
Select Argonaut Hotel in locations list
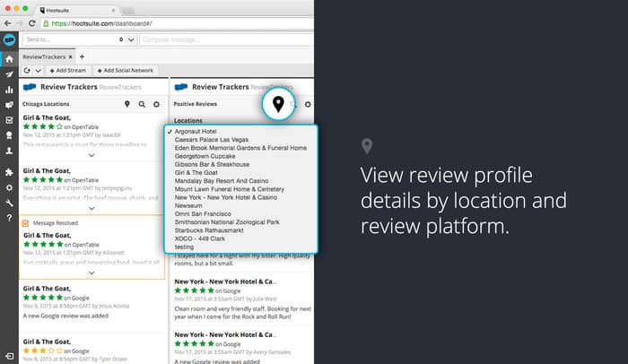pyautogui.click(x=196, y=131)
